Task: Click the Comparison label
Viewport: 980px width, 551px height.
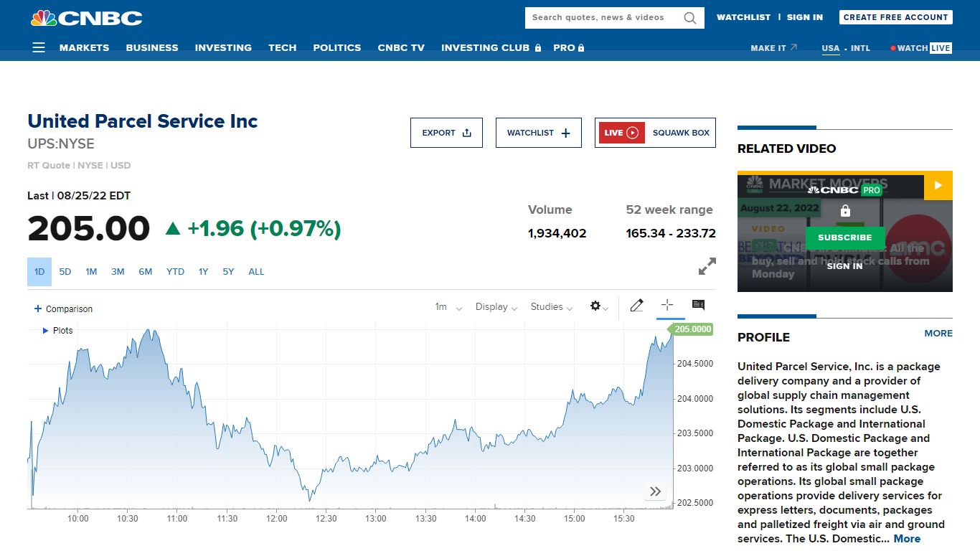Action: pyautogui.click(x=69, y=309)
